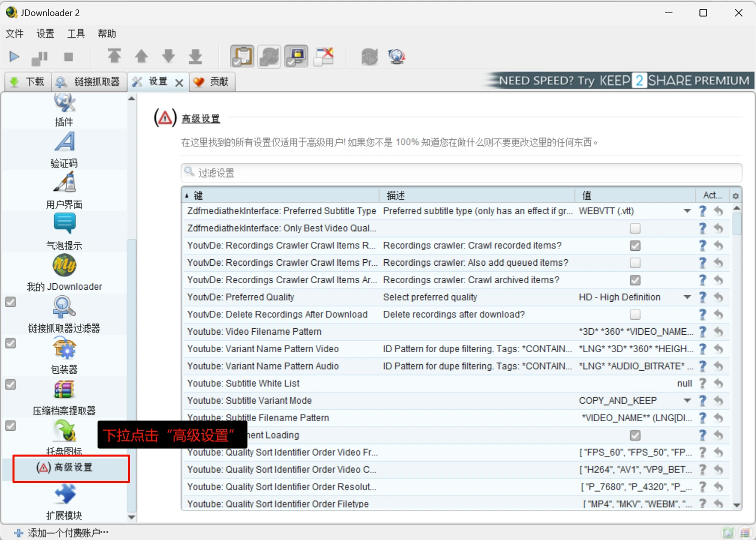Open the 压缩档案提取器 section
This screenshot has height=540, width=756.
[x=64, y=397]
